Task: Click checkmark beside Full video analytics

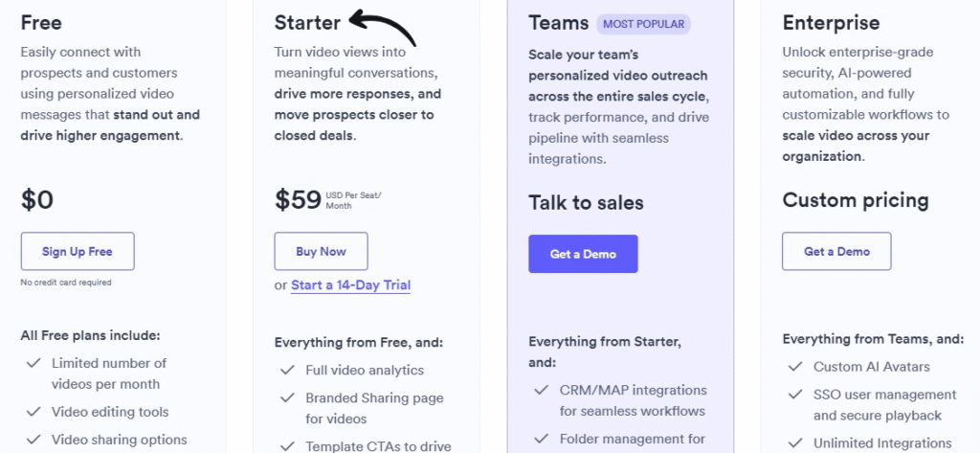Action: (287, 370)
